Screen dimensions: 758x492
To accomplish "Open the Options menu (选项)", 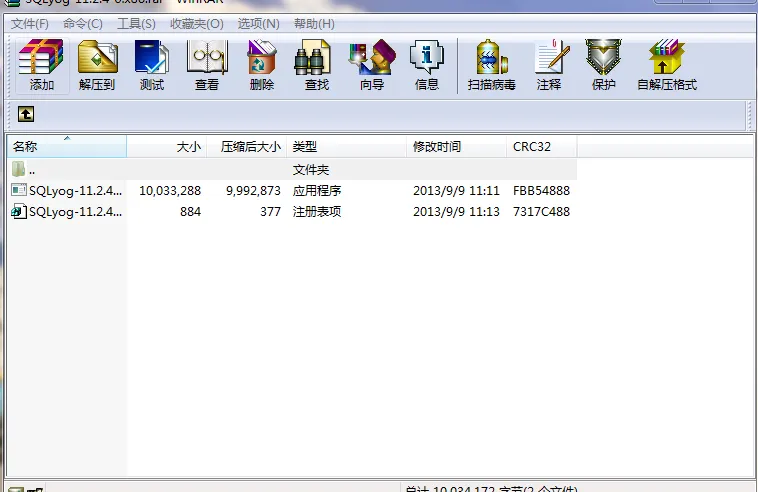I will pyautogui.click(x=259, y=24).
